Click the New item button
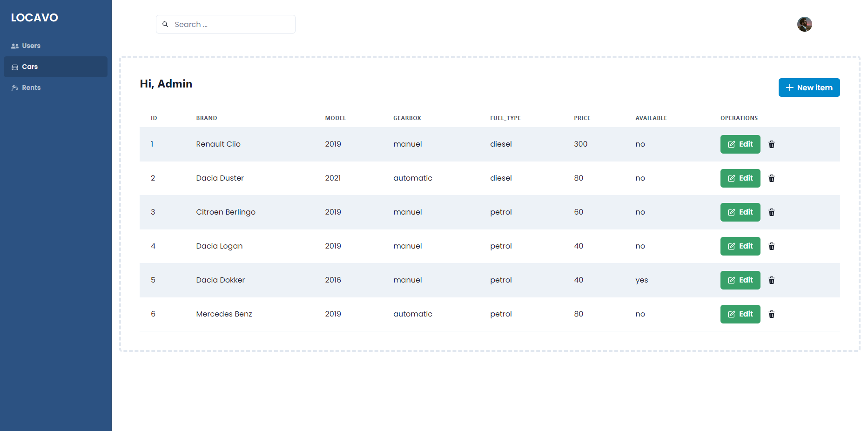Screen dimensions: 868x431 [x=809, y=88]
